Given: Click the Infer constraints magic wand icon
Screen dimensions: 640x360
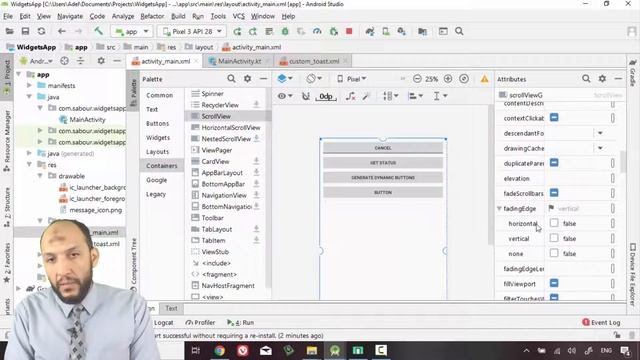Looking at the screenshot, I should click(366, 96).
